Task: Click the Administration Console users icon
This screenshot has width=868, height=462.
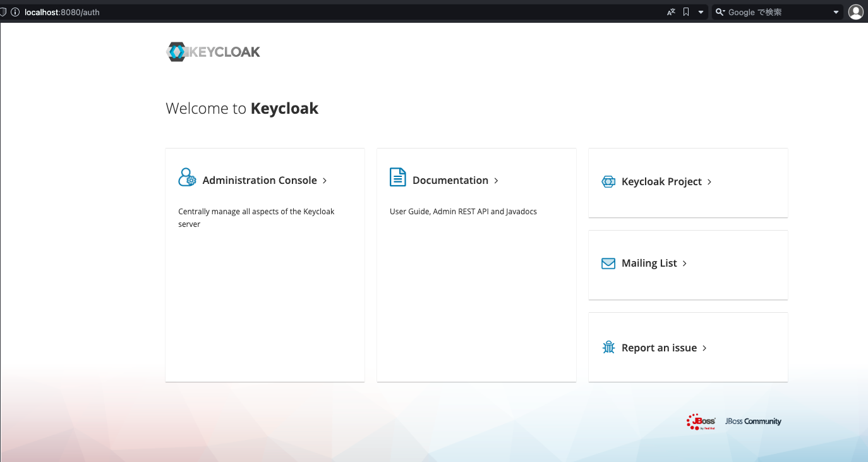Action: [187, 178]
